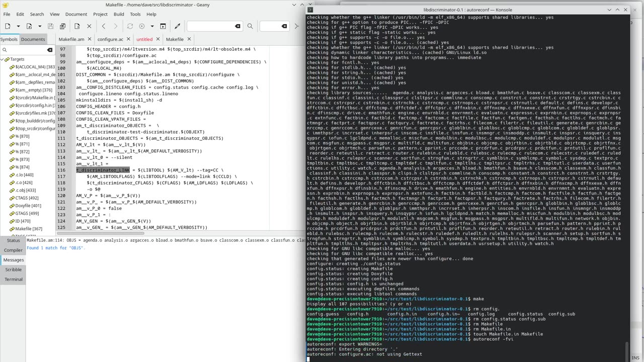Navigate forward a location
Image resolution: width=644 pixels, height=362 pixels.
click(115, 26)
